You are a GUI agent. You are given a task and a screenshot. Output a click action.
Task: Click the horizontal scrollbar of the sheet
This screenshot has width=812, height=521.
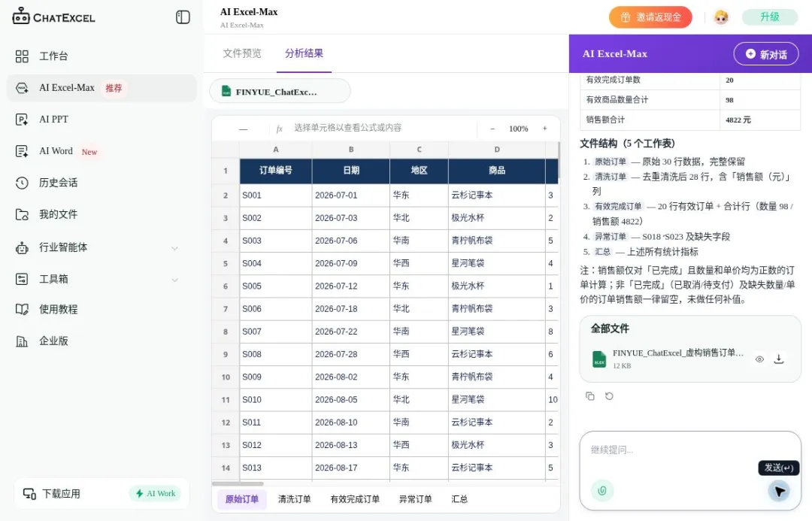coord(238,483)
